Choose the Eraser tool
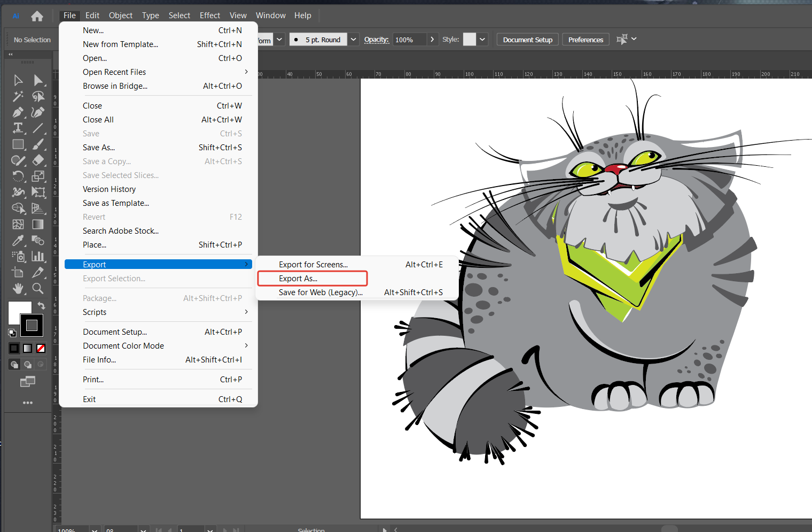This screenshot has height=532, width=812. click(38, 160)
